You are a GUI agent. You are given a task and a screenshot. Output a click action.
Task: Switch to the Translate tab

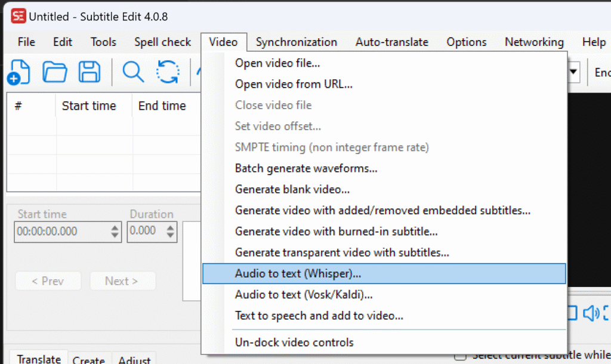39,359
